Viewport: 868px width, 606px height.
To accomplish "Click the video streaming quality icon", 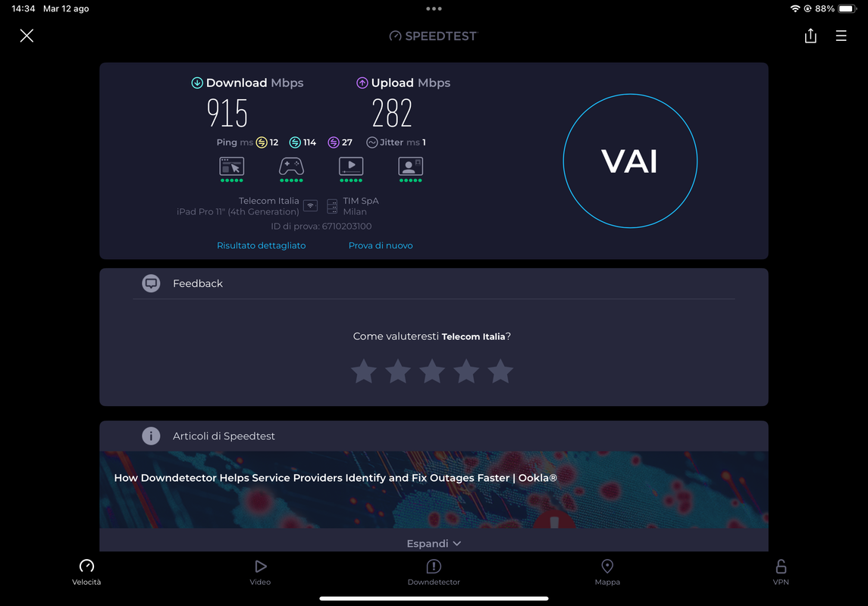I will [351, 167].
